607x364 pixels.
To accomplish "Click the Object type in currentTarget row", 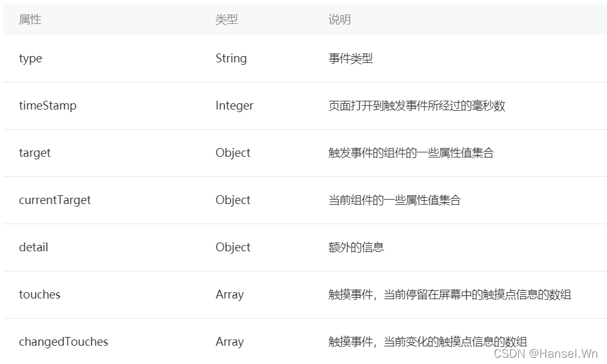I will (x=233, y=200).
